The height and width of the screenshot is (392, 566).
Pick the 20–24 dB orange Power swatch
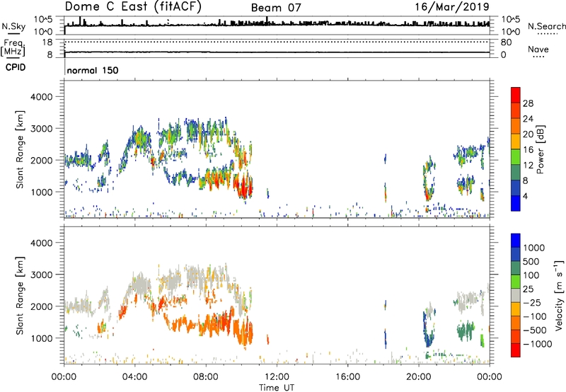pyautogui.click(x=516, y=127)
